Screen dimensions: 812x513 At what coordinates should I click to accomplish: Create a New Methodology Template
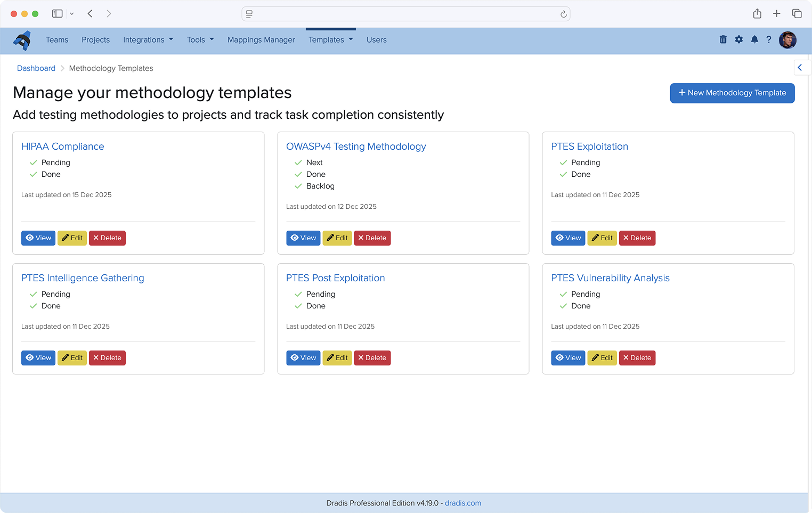(x=732, y=93)
